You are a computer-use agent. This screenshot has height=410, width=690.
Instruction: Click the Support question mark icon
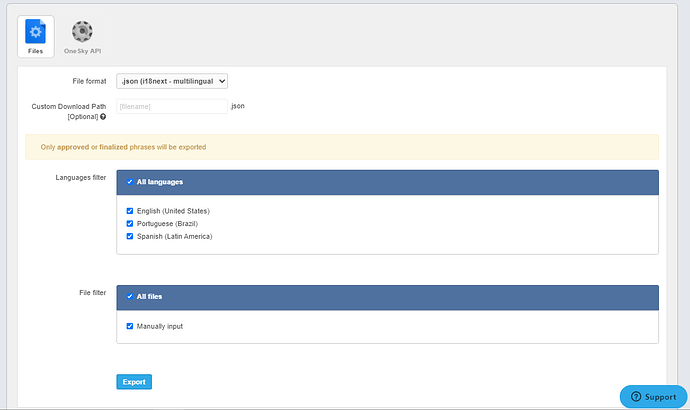pos(636,396)
